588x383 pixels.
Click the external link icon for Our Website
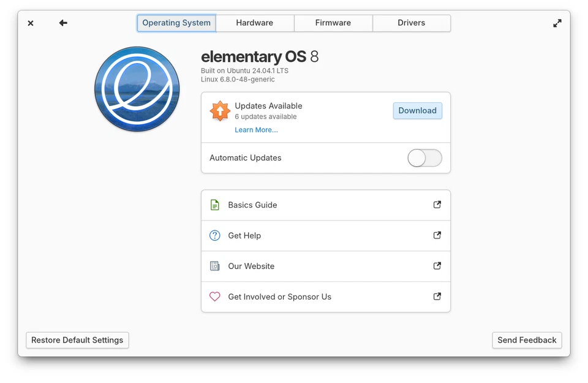coord(437,266)
